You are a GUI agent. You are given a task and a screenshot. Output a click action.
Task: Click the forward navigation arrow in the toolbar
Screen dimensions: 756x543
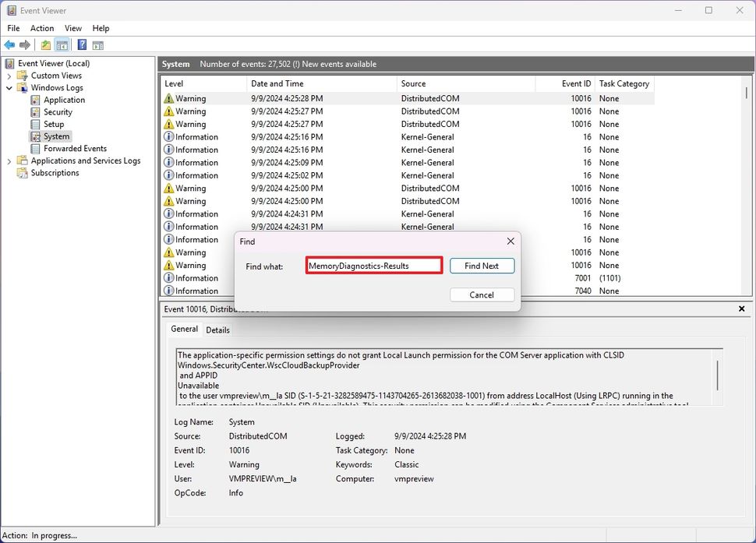click(25, 44)
